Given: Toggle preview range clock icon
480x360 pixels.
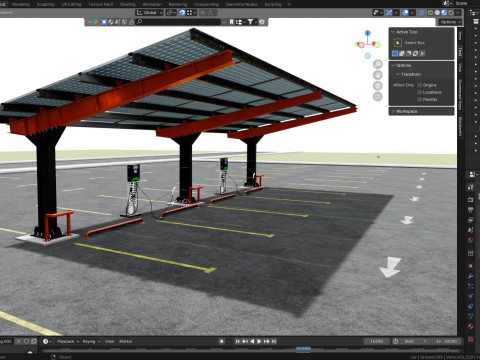Looking at the screenshot, I should coord(396,342).
